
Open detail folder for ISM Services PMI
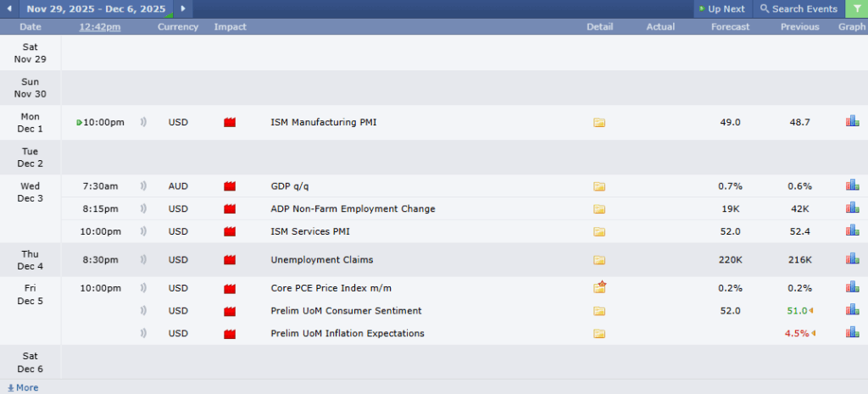click(x=599, y=231)
